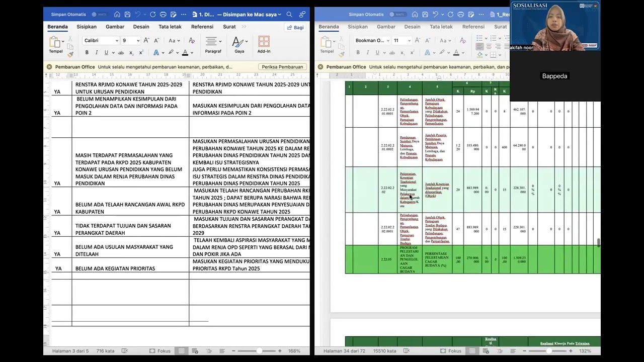Screen dimensions: 644x362
Task: Click Fokus button in left window status bar
Action: click(x=159, y=351)
